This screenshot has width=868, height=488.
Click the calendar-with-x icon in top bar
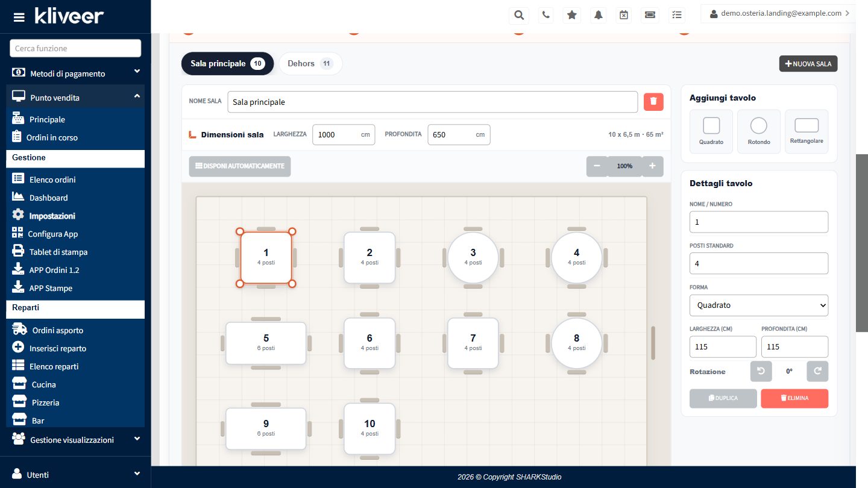(x=624, y=14)
